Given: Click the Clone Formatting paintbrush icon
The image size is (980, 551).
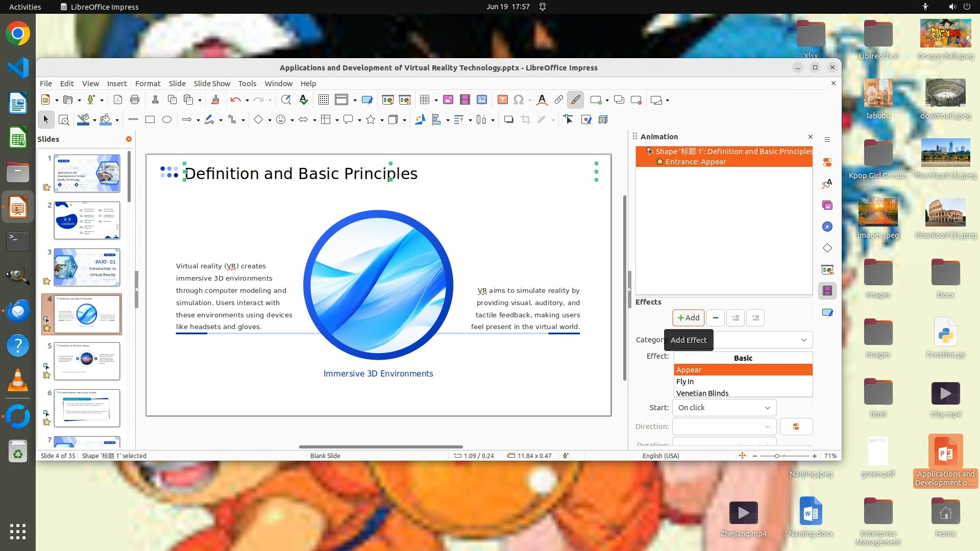Looking at the screenshot, I should tap(215, 100).
